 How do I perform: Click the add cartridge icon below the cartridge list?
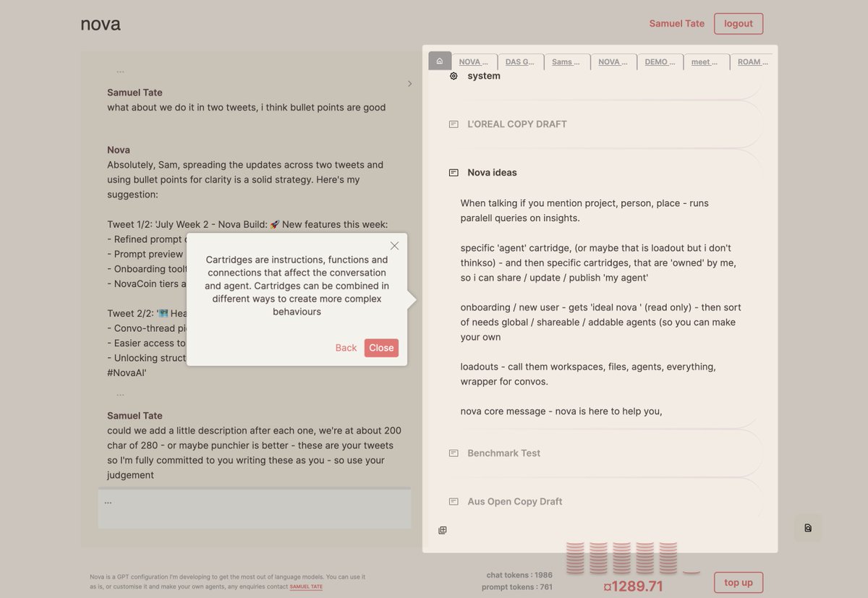(443, 531)
